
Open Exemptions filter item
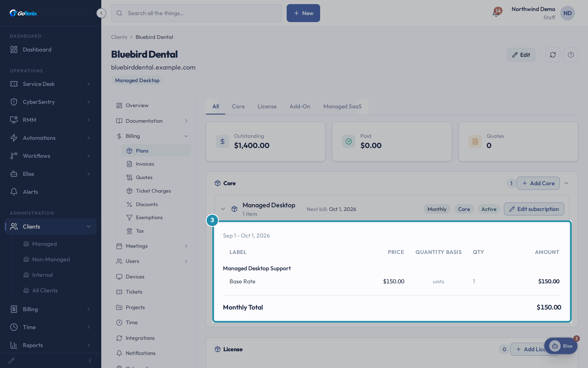(x=156, y=218)
